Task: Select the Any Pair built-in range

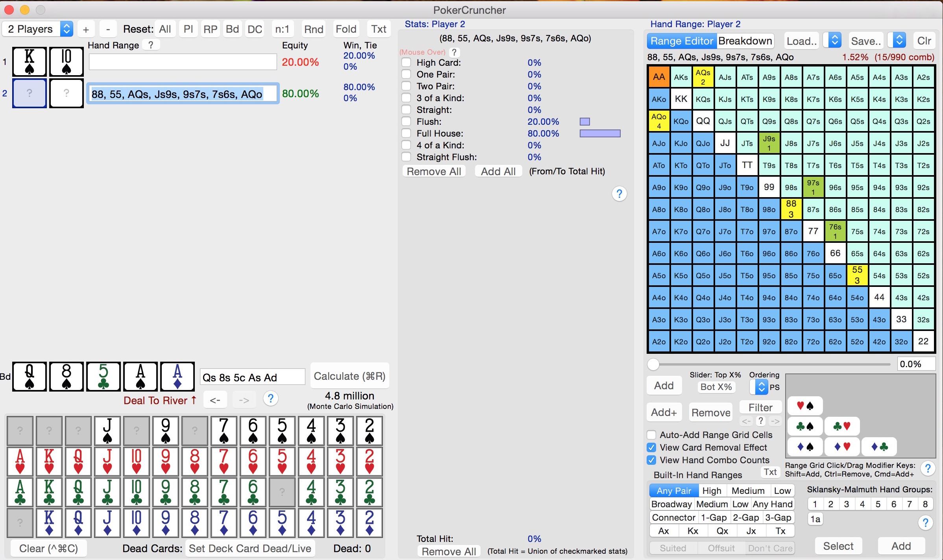Action: click(x=674, y=491)
